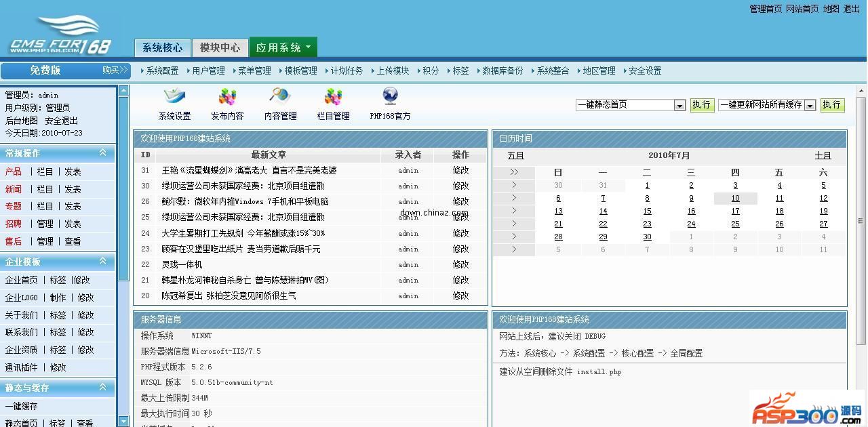Click 一键缓存 in sidebar
868x427 pixels.
[22, 406]
